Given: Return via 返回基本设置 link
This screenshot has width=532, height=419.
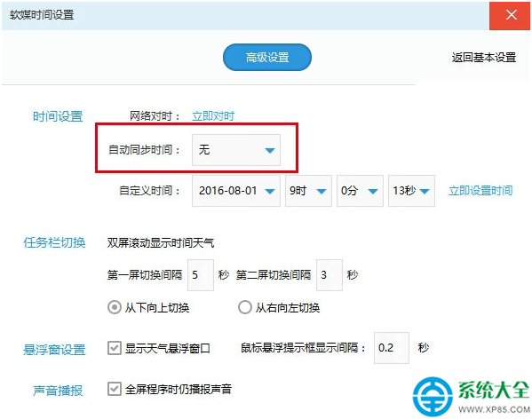Looking at the screenshot, I should tap(484, 58).
